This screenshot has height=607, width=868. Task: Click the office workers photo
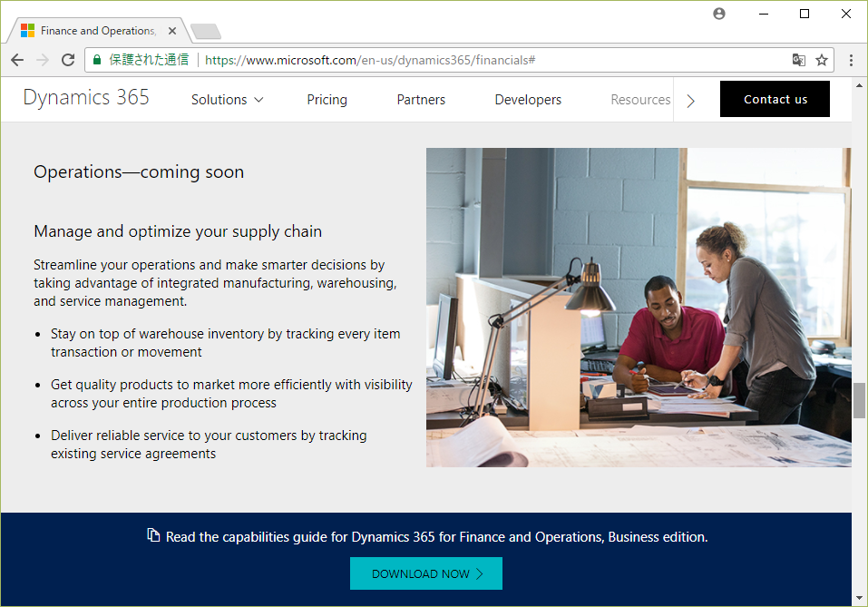coord(639,308)
